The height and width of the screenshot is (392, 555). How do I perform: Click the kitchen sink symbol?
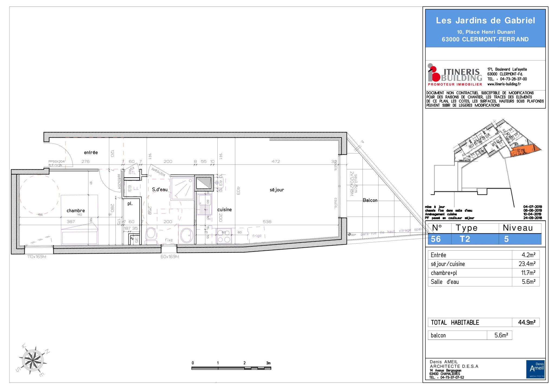(x=204, y=205)
